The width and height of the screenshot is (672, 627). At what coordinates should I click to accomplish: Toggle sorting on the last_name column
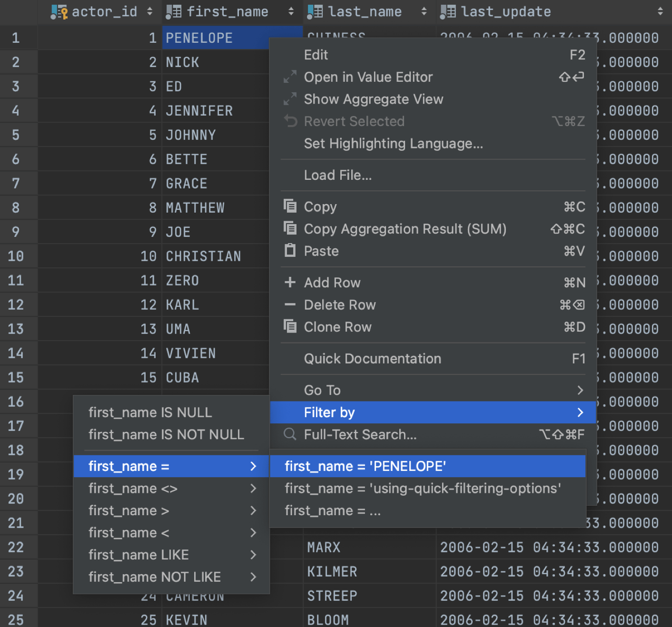(x=424, y=11)
